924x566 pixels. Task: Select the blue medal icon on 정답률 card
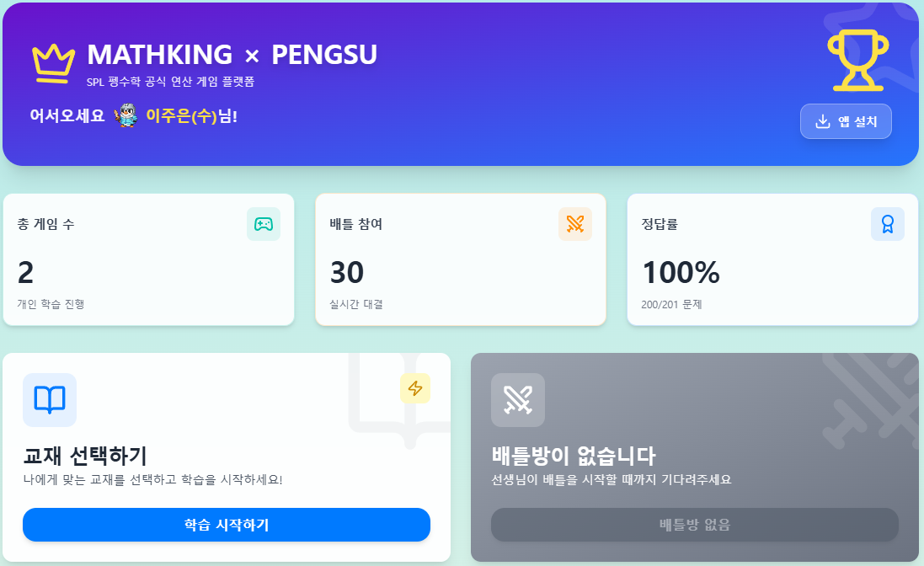888,224
